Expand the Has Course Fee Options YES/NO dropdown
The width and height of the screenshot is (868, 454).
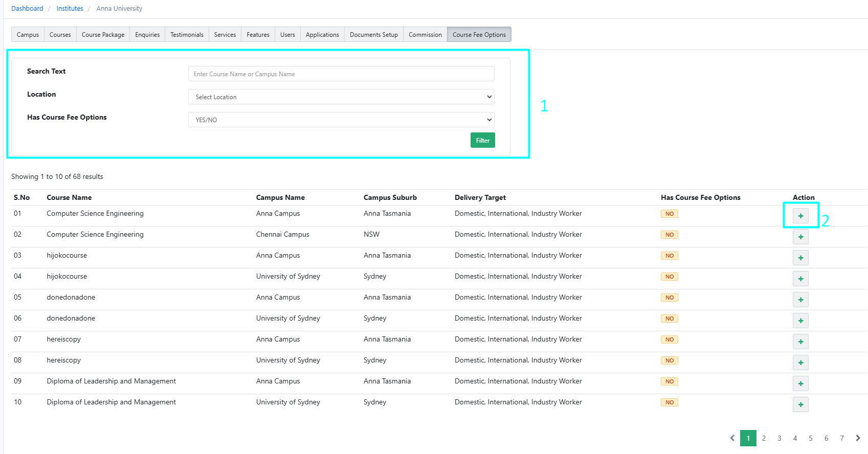[x=341, y=120]
